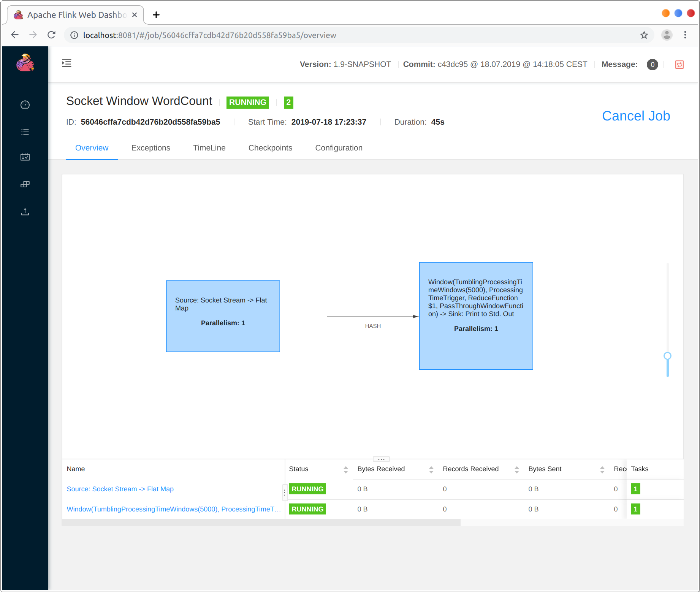Screen dimensions: 700x592
Task: Select the Window TumblingProcessingTimeWindows graph node
Action: (x=476, y=316)
